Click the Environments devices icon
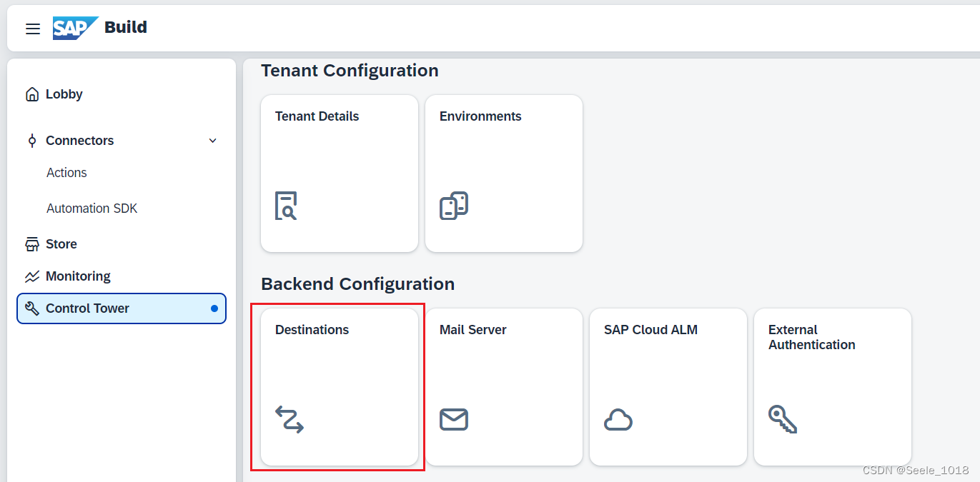Screen dimensions: 980x482 pos(454,206)
